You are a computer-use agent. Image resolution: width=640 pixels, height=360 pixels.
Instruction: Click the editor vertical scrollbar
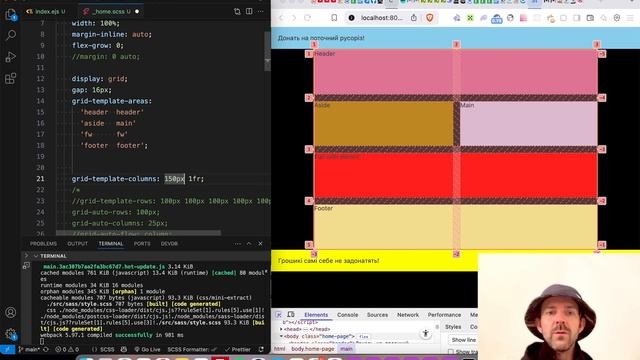pos(268,52)
